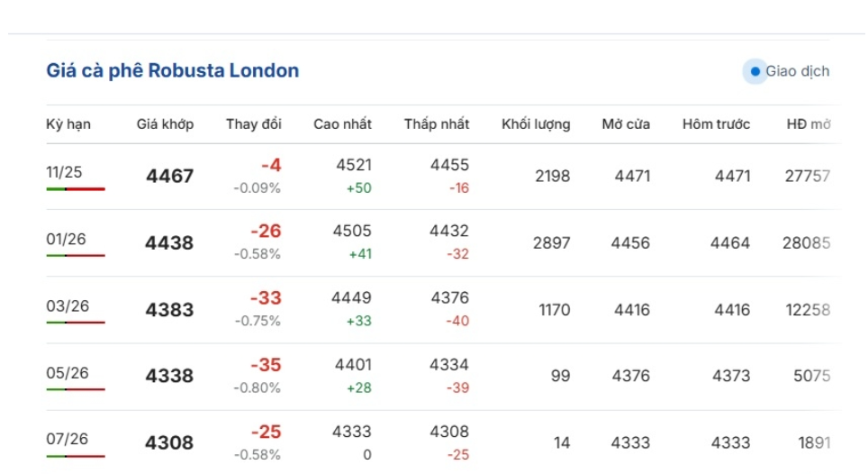
Task: Sort by the Kỳ hạn column header
Action: tap(68, 124)
